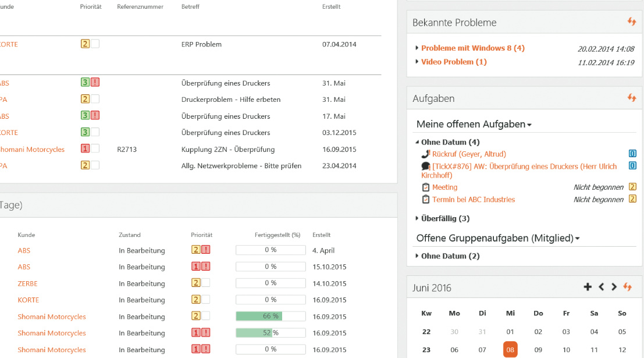Click the refresh icon in calendar header
This screenshot has width=644, height=358.
tap(627, 287)
